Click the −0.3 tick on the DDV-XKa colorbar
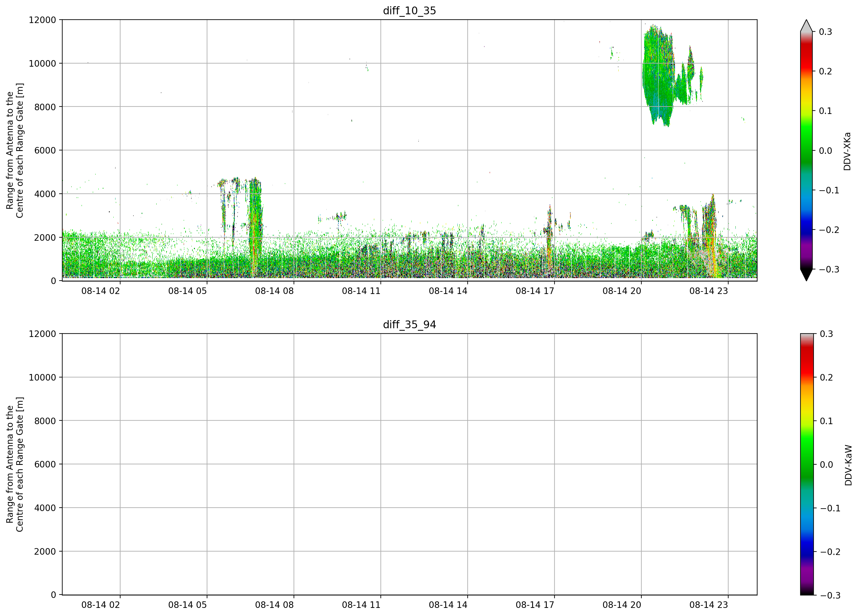The width and height of the screenshot is (859, 616). (x=829, y=269)
